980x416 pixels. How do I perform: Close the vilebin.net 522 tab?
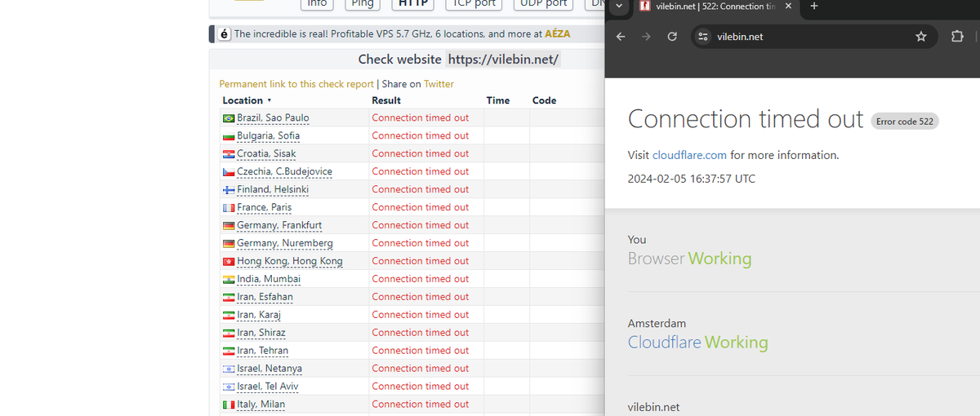point(788,7)
